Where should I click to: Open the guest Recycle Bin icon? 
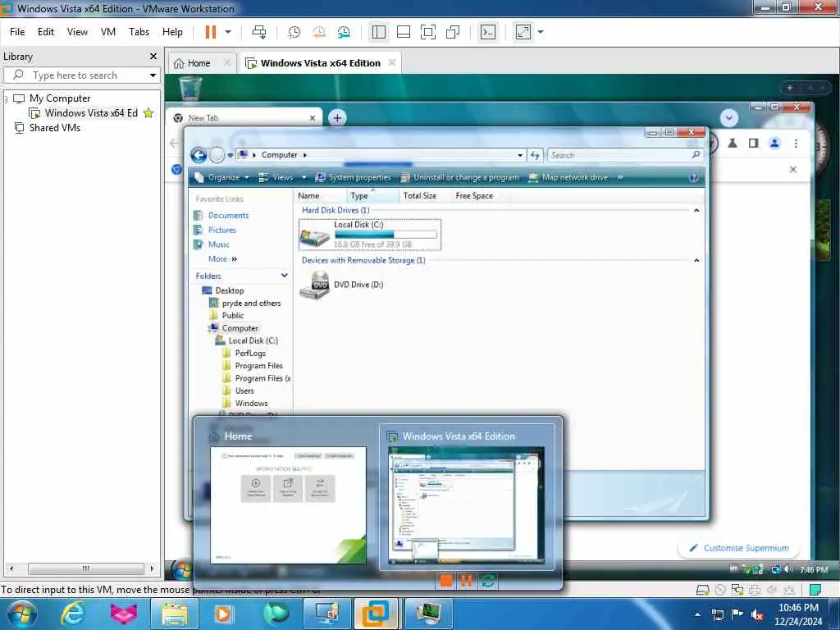point(190,89)
